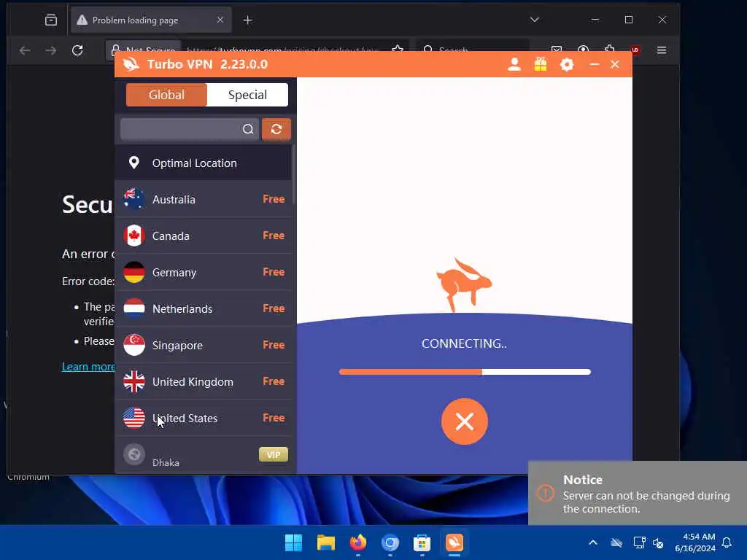Screen dimensions: 747x560
Task: Open Firefox Extensions puzzle icon
Action: click(609, 50)
